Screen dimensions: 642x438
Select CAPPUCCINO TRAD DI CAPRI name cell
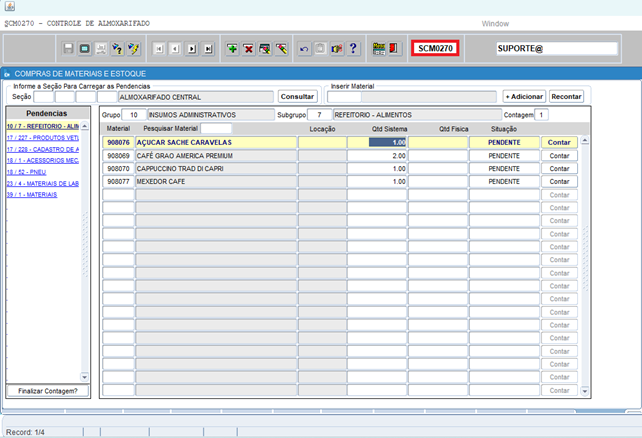(x=216, y=169)
